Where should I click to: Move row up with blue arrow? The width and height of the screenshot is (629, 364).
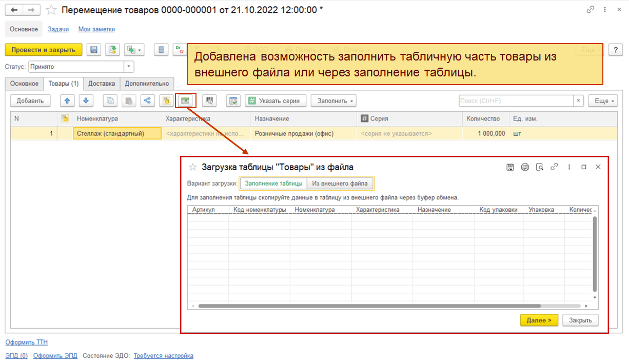67,101
